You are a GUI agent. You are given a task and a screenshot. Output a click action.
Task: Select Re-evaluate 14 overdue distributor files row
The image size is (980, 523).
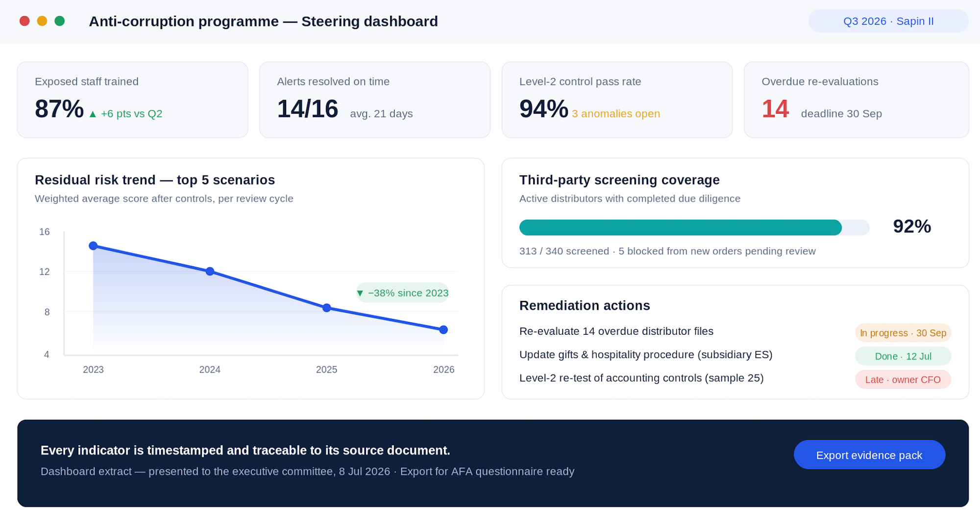[x=735, y=332]
